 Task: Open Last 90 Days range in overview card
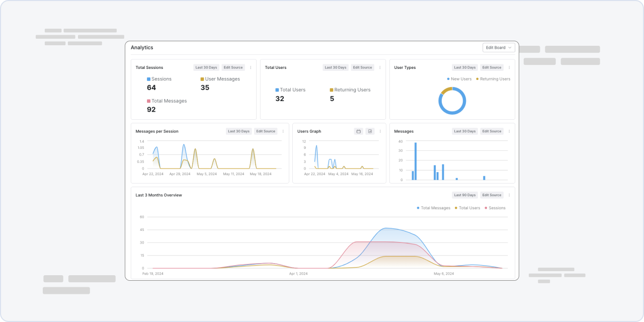(x=465, y=195)
